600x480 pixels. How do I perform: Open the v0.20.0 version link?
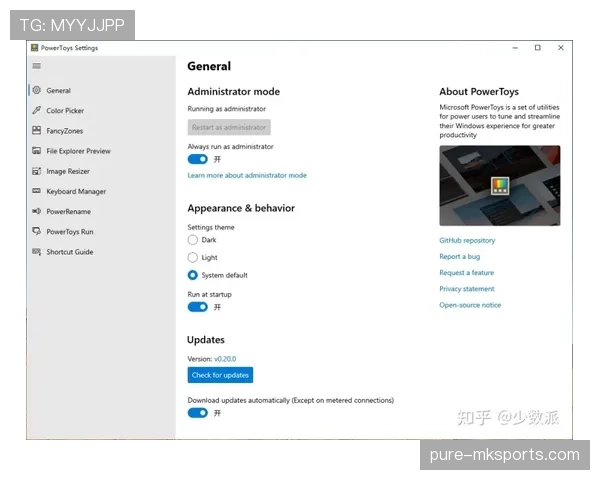[x=225, y=359]
